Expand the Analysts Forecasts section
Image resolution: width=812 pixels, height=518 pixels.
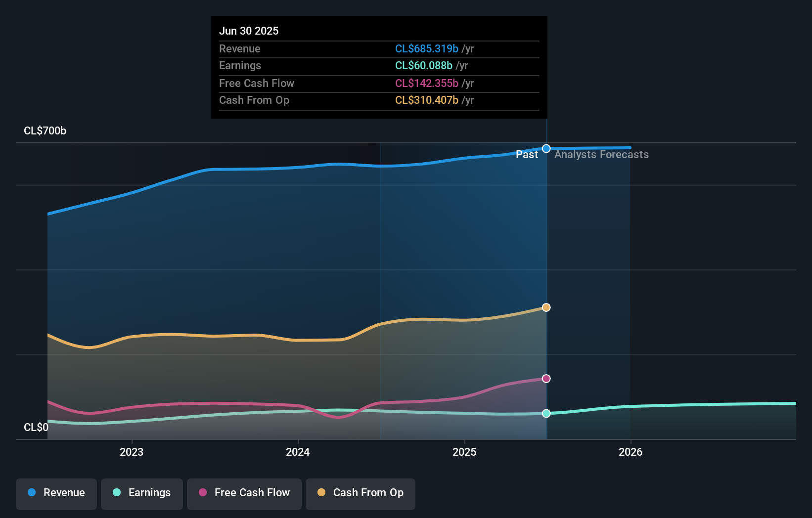point(601,155)
